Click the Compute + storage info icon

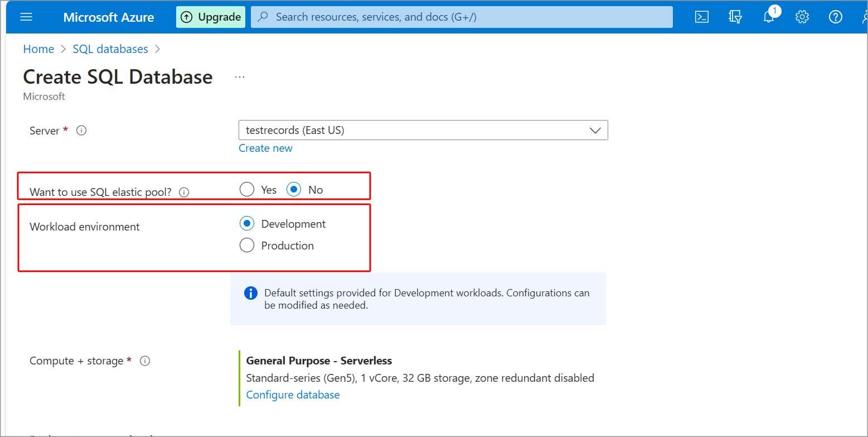pos(145,361)
